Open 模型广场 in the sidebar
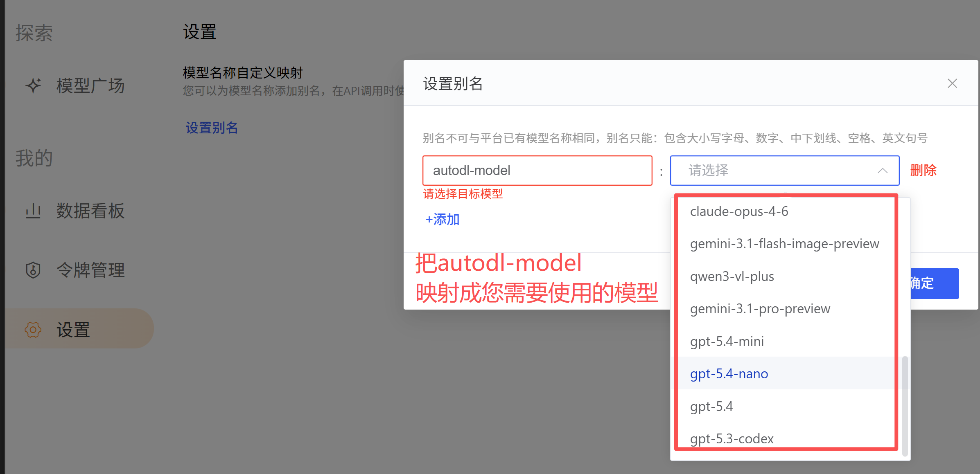 [x=90, y=85]
